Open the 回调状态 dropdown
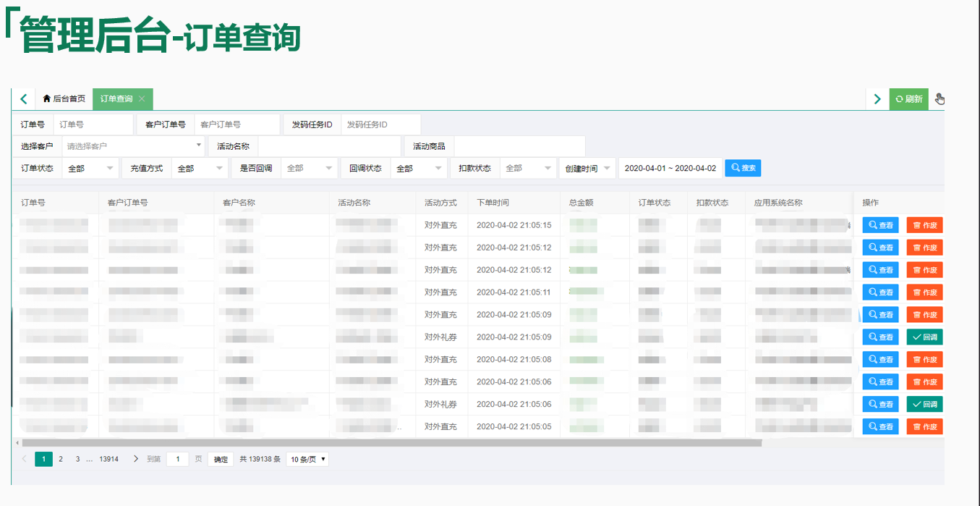Image resolution: width=980 pixels, height=506 pixels. pyautogui.click(x=419, y=169)
